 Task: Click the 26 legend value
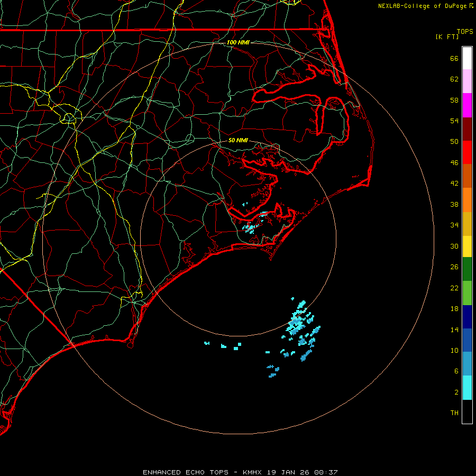pos(454,267)
